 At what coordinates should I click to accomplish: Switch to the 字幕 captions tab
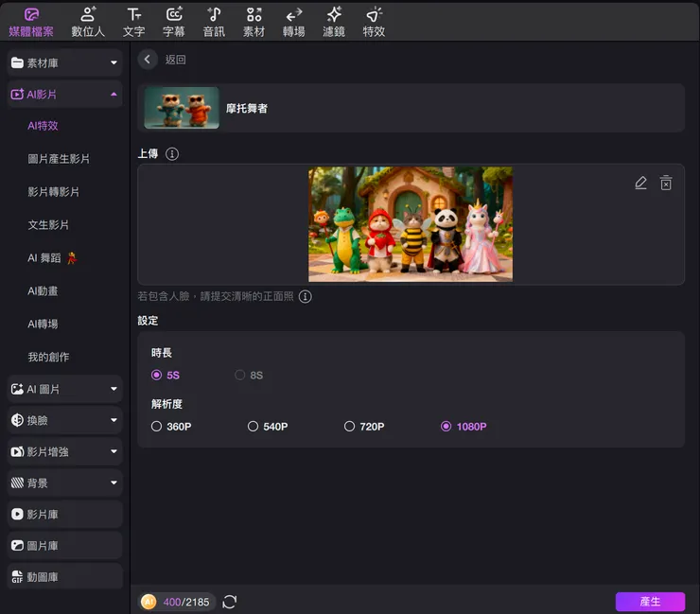(174, 23)
